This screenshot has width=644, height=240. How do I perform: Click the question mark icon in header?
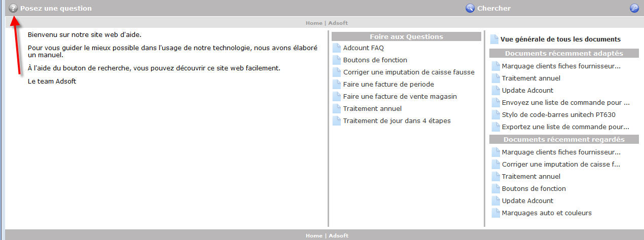14,8
